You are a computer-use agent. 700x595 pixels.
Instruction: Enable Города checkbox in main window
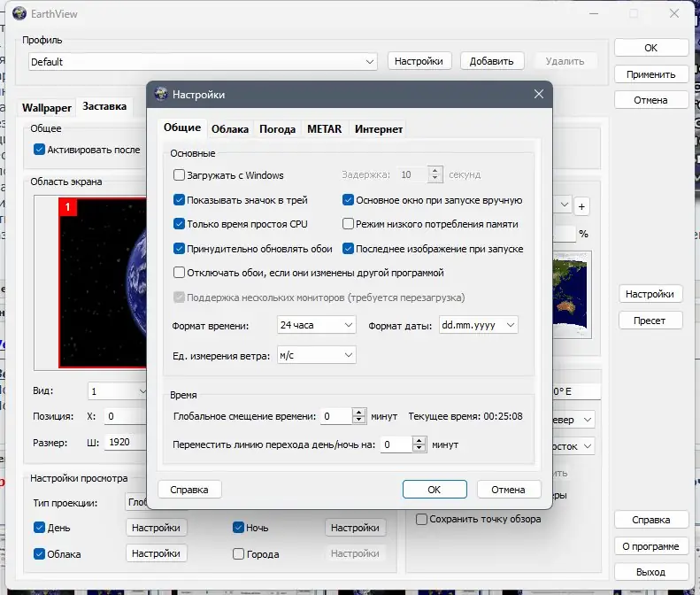238,554
